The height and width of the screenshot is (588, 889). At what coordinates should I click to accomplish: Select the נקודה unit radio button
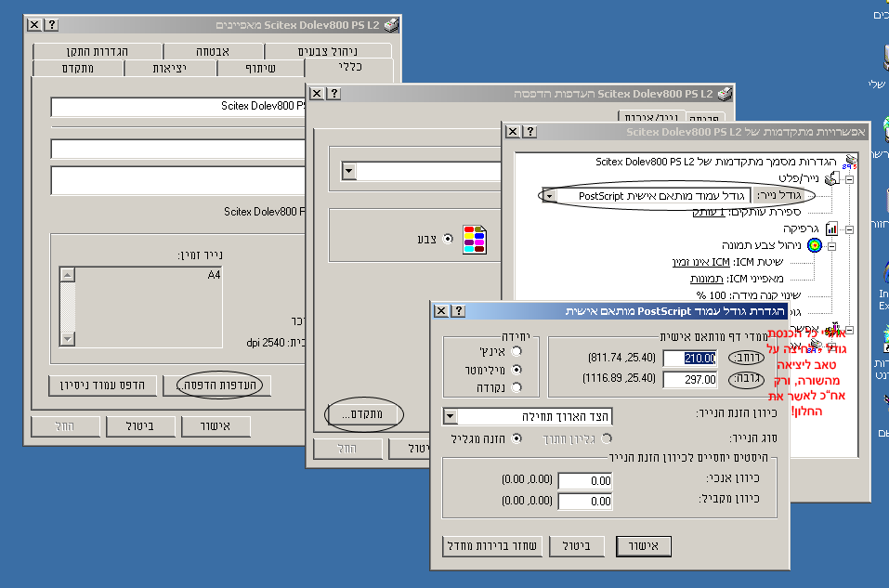[x=516, y=388]
